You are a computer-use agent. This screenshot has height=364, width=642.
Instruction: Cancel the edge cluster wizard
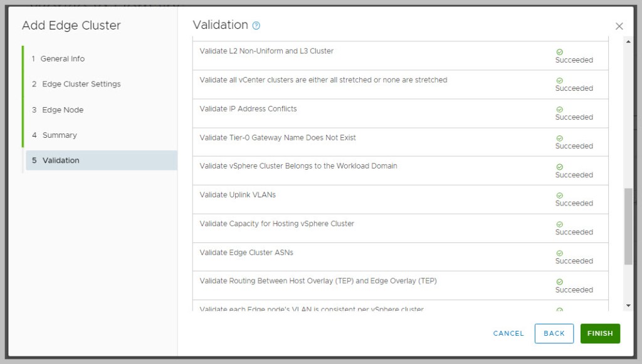[508, 333]
